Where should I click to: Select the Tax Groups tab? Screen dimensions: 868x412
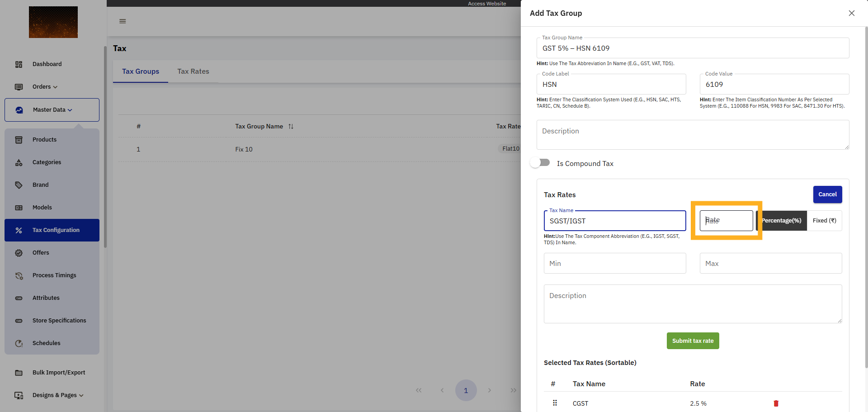pyautogui.click(x=140, y=71)
